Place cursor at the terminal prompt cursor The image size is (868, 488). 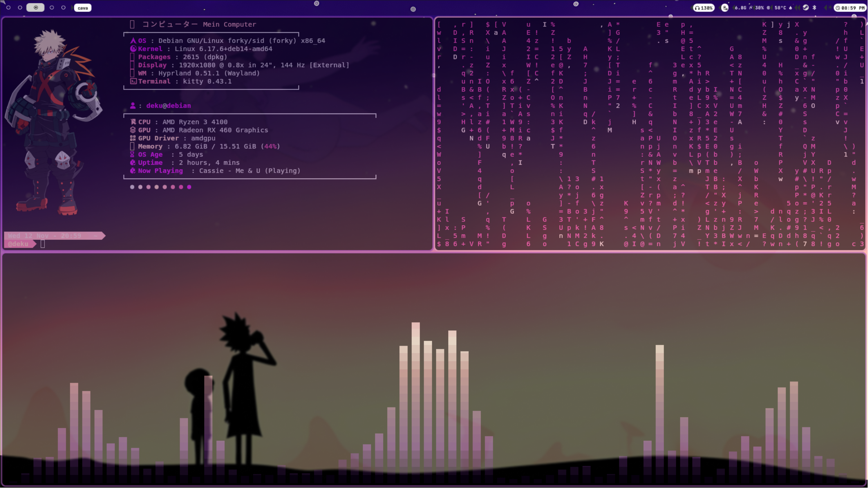coord(43,244)
